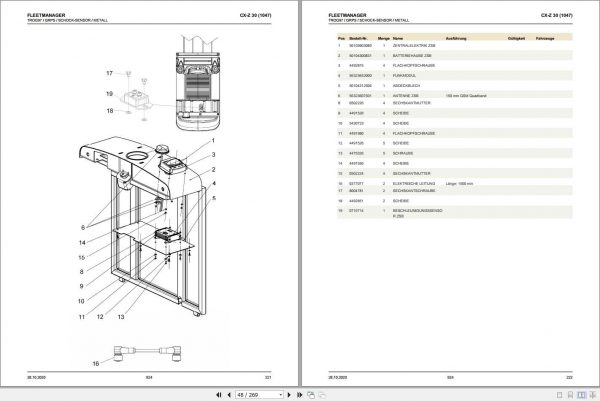Screen dimensions: 600x401
Task: Click callout number 6 in the diagram
Action: [x=83, y=228]
